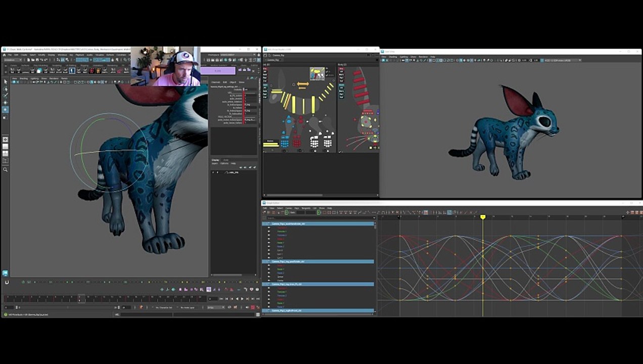643x364 pixels.
Task: Switch to the Display tab in layer editor
Action: [215, 160]
